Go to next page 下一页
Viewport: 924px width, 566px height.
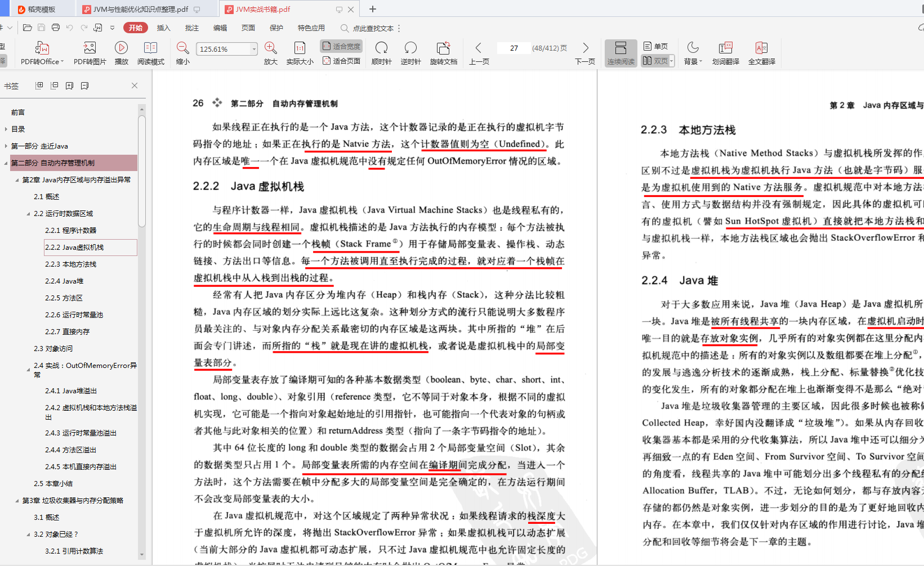click(x=585, y=53)
